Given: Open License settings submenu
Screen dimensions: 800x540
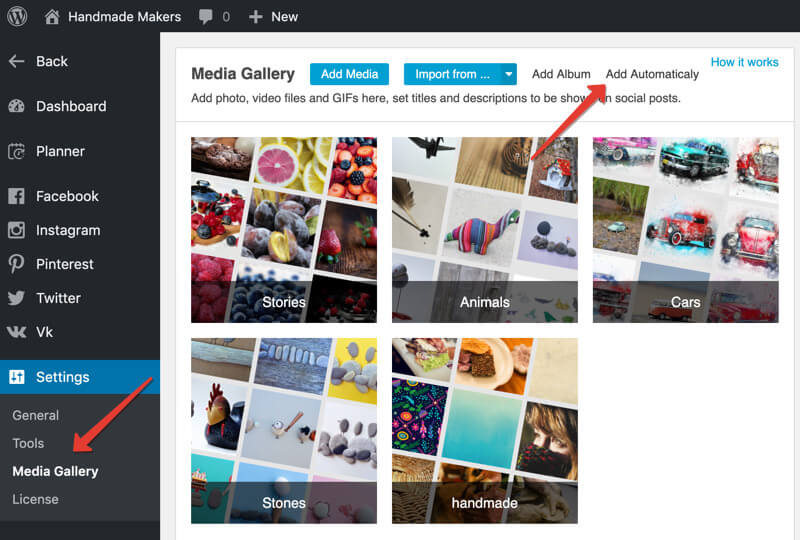Looking at the screenshot, I should click(x=35, y=499).
